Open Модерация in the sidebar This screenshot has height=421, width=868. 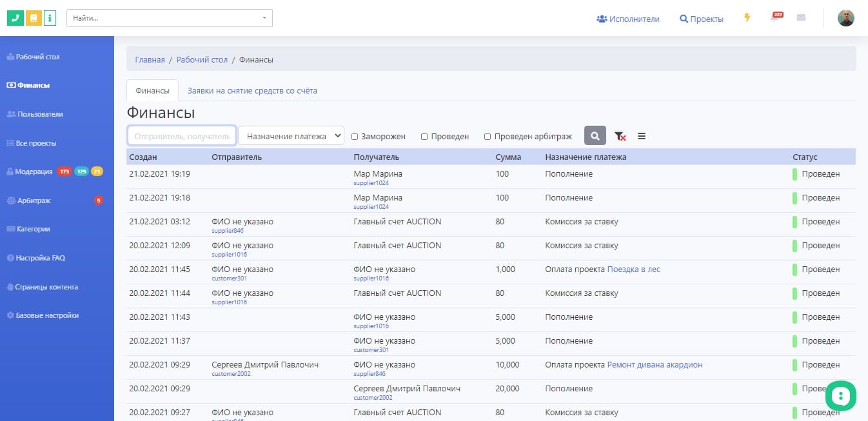coord(34,171)
